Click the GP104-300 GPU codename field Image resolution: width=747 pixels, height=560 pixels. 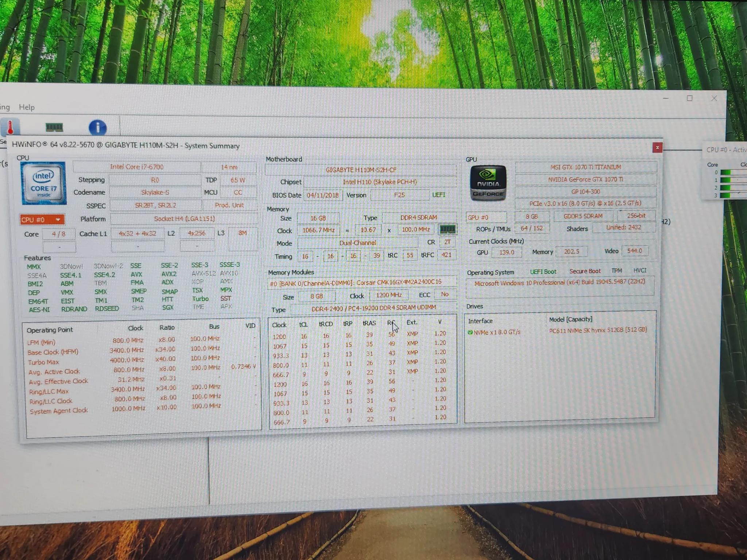pyautogui.click(x=586, y=191)
